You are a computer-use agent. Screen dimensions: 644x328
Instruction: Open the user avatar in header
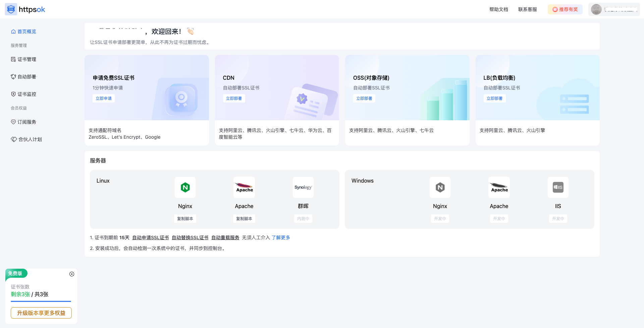(x=596, y=9)
